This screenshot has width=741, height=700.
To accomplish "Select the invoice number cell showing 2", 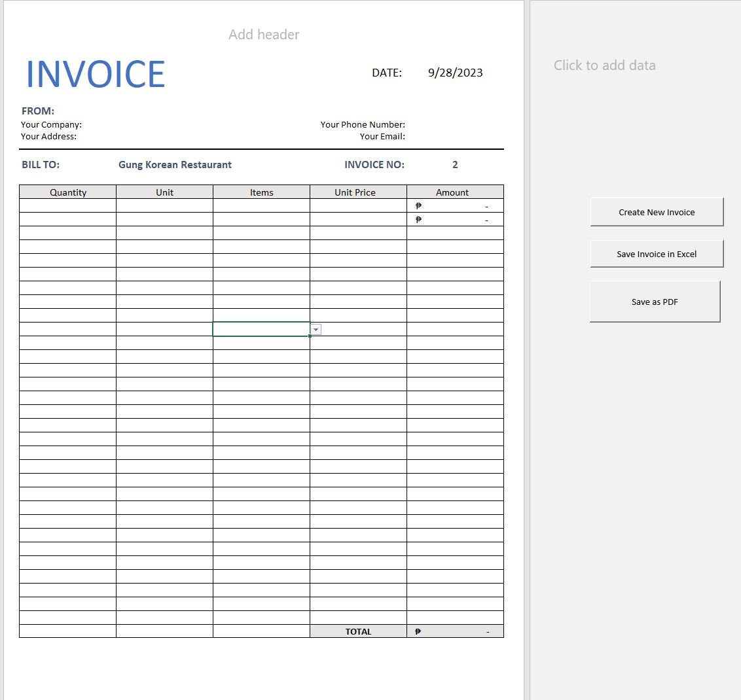I will coord(455,164).
